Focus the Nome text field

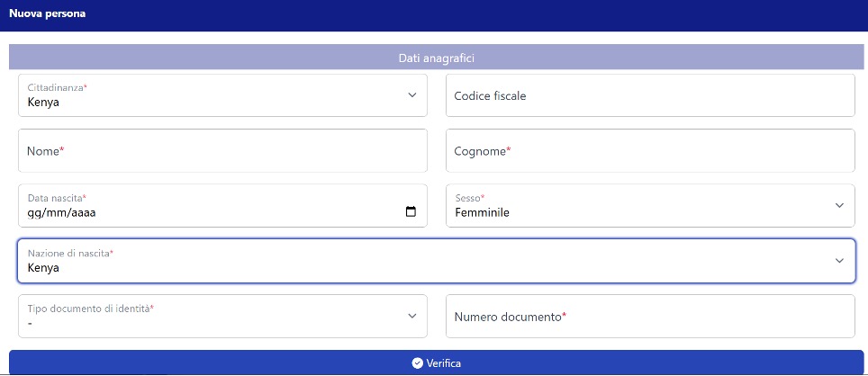pos(222,151)
